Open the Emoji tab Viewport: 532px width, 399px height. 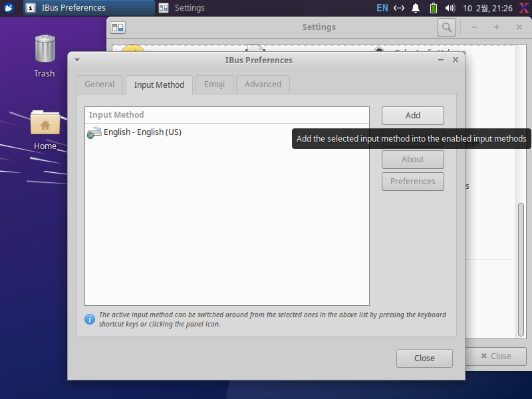point(214,84)
